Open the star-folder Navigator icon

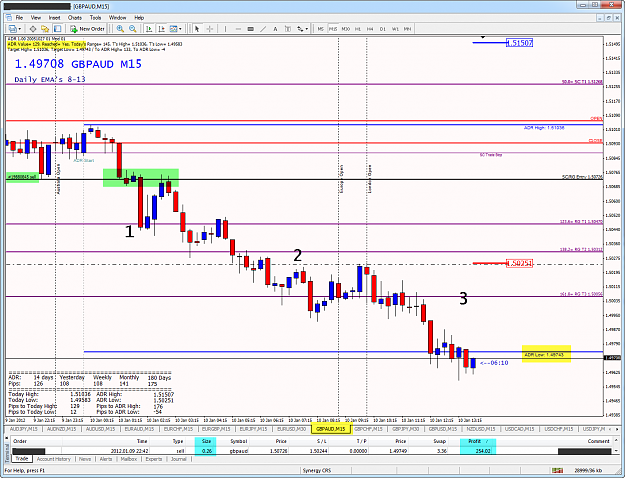coord(45,29)
